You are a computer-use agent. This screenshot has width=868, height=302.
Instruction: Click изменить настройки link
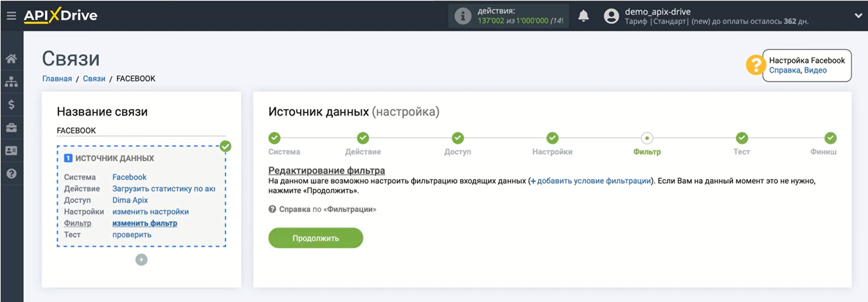point(150,212)
